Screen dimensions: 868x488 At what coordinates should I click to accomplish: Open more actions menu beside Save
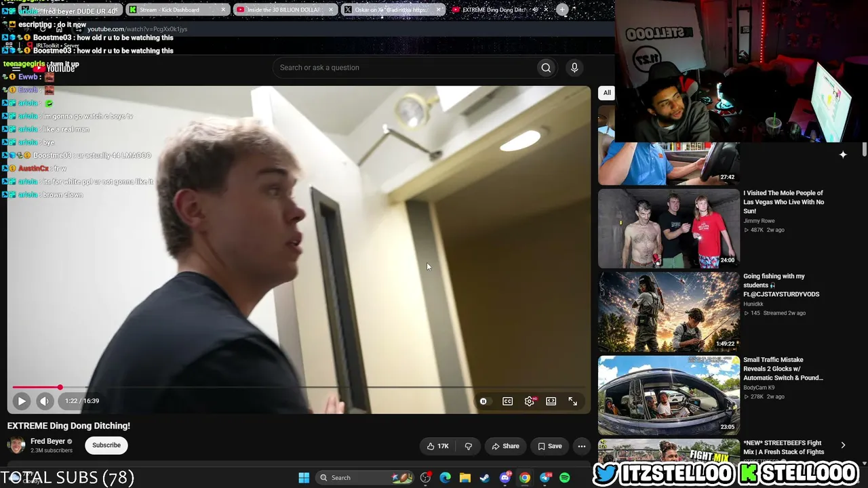coord(582,446)
